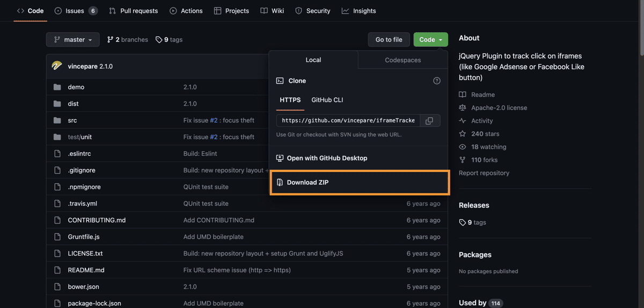The height and width of the screenshot is (308, 644).
Task: Toggle the green Code dropdown button
Action: 430,40
